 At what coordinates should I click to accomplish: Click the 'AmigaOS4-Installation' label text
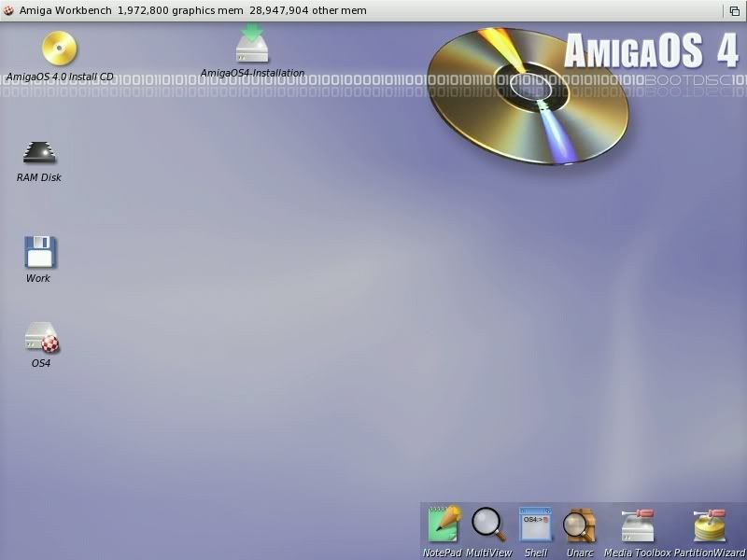click(x=252, y=73)
